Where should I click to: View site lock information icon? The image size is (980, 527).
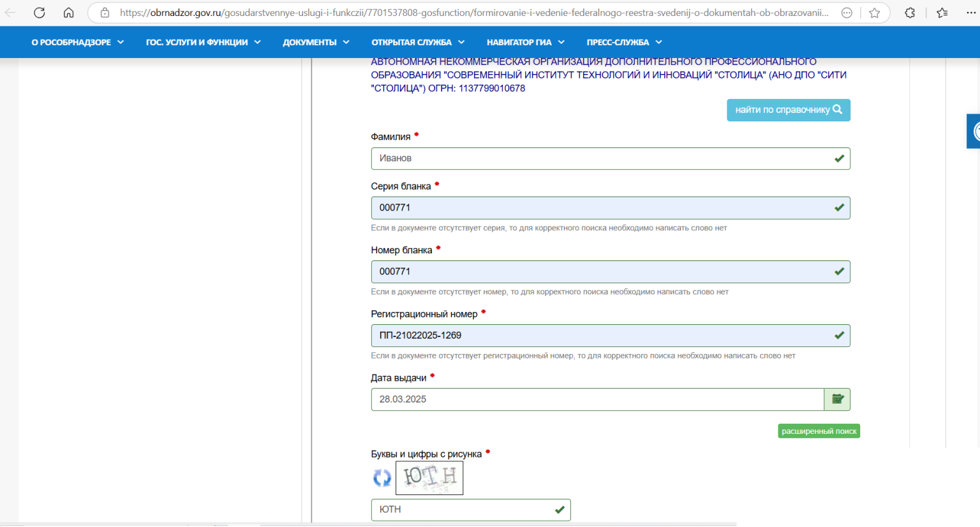(105, 13)
